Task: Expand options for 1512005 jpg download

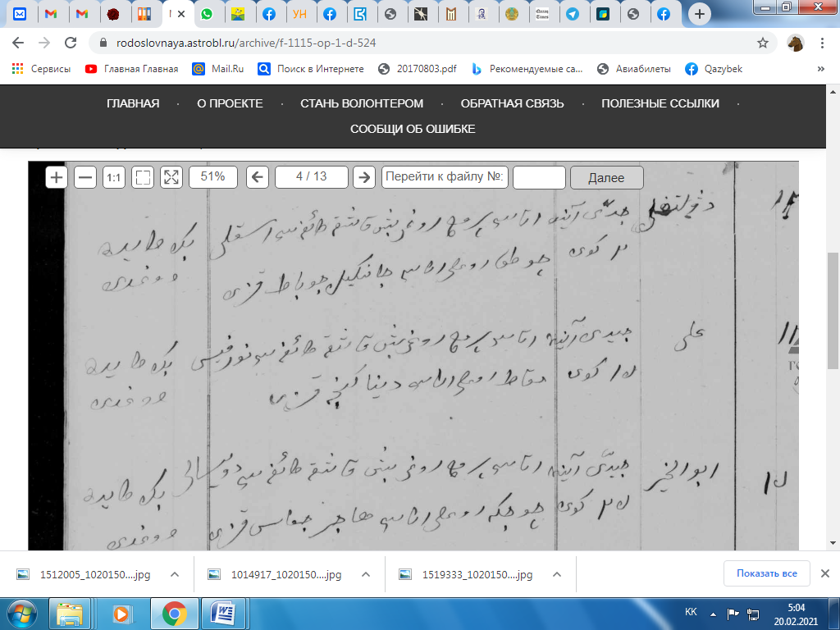Action: [x=174, y=574]
